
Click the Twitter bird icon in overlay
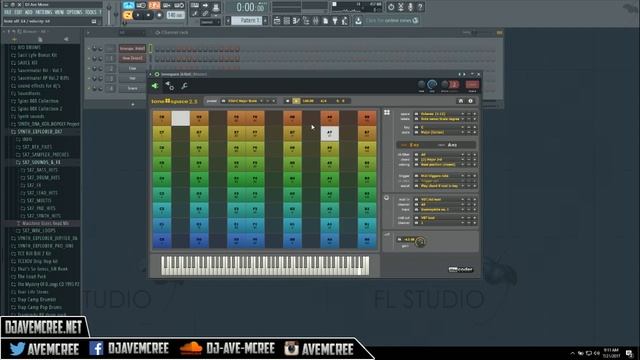coord(18,349)
